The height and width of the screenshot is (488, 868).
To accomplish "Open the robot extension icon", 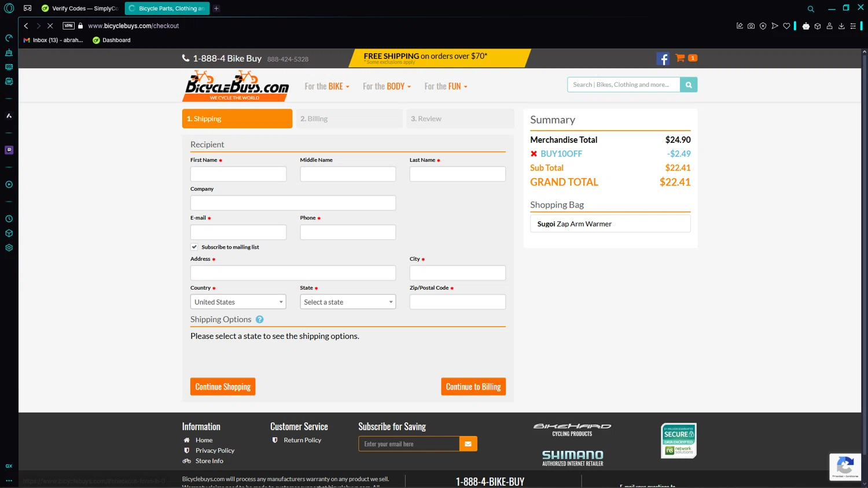I will click(x=806, y=26).
